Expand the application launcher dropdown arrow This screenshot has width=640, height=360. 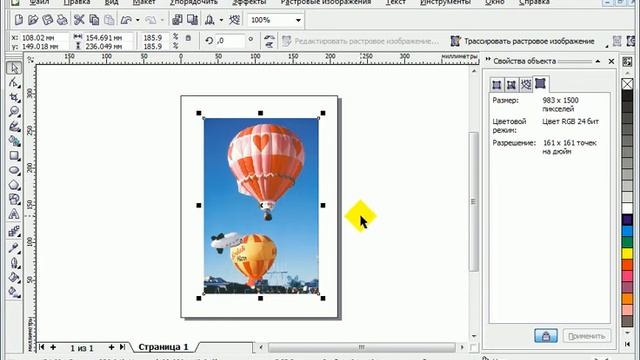[x=221, y=20]
